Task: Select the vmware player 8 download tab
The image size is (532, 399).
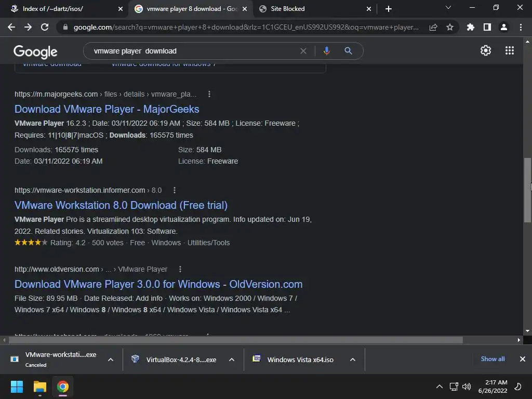Action: [x=192, y=9]
